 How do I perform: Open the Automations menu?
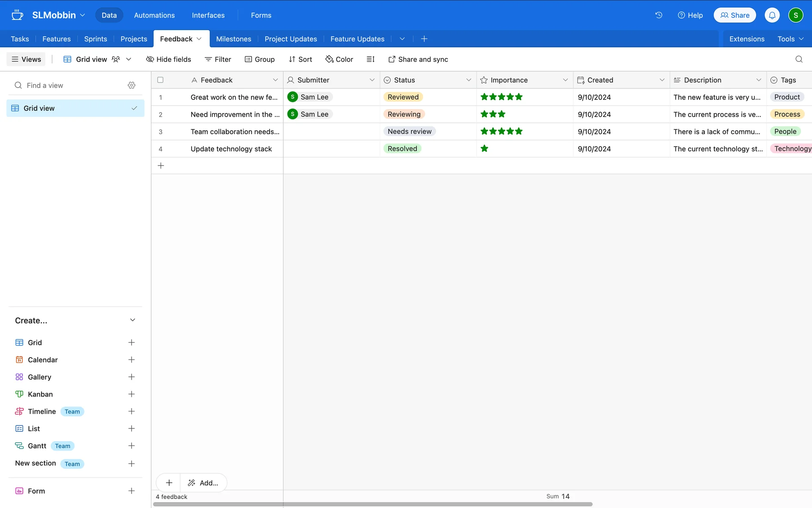click(x=154, y=15)
